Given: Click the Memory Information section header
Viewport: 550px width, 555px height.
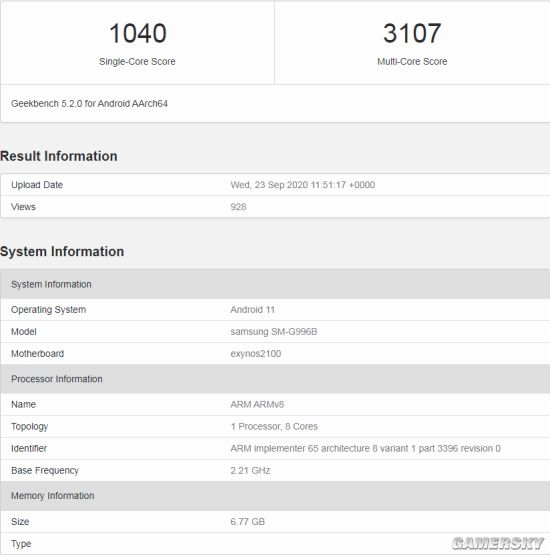Looking at the screenshot, I should (x=275, y=496).
